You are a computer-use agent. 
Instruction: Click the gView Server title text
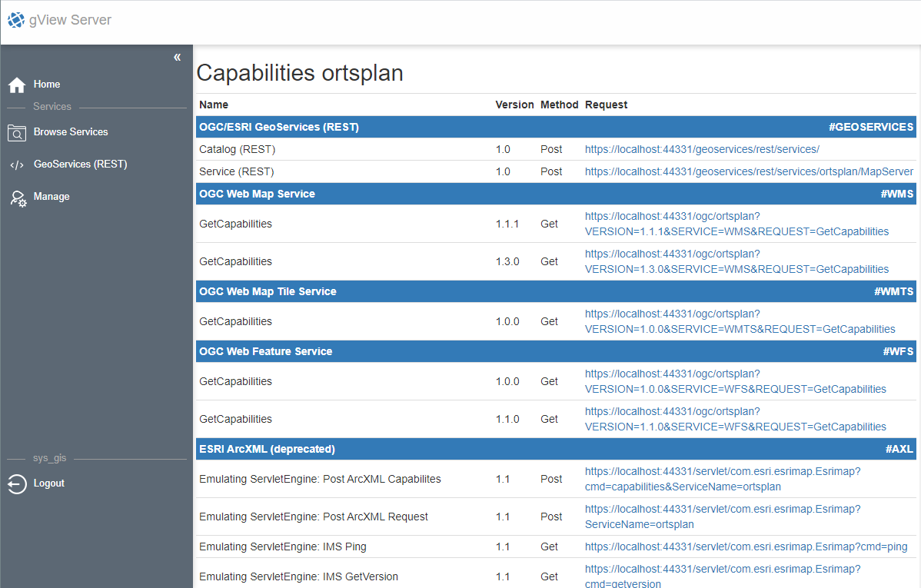70,20
